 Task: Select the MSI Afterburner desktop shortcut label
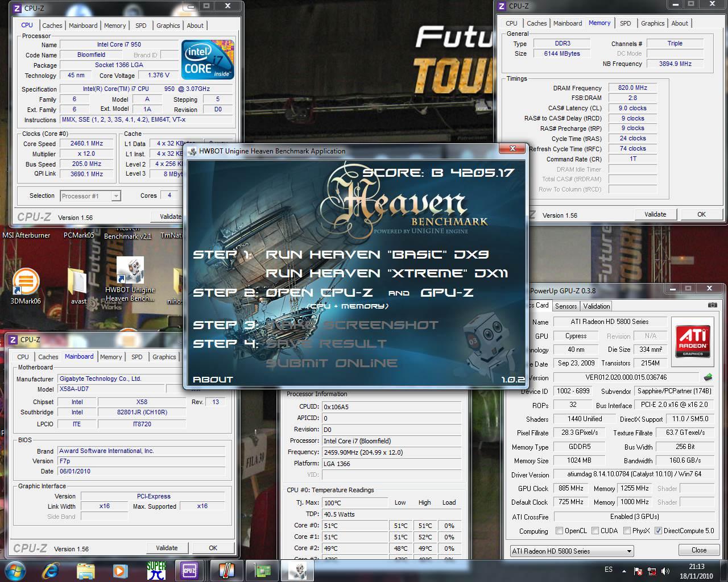click(x=26, y=235)
